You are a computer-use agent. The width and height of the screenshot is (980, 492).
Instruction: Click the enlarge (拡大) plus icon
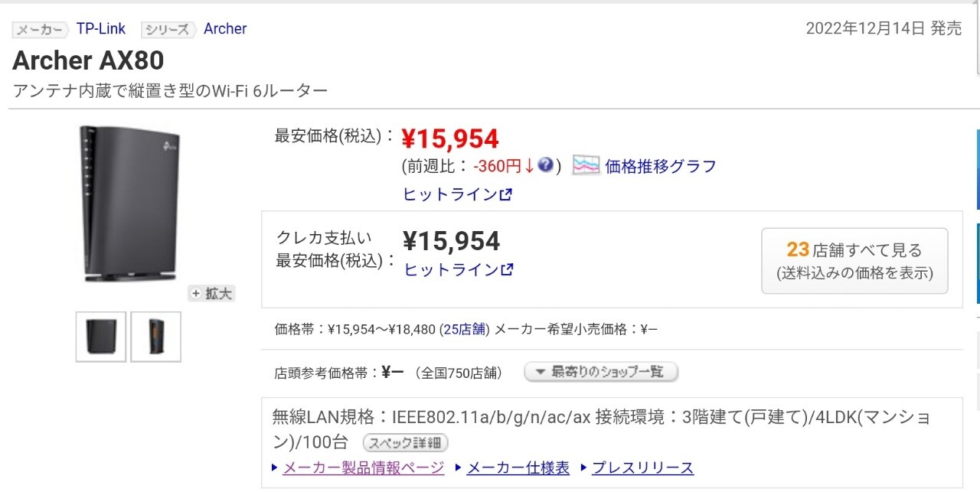tap(196, 293)
